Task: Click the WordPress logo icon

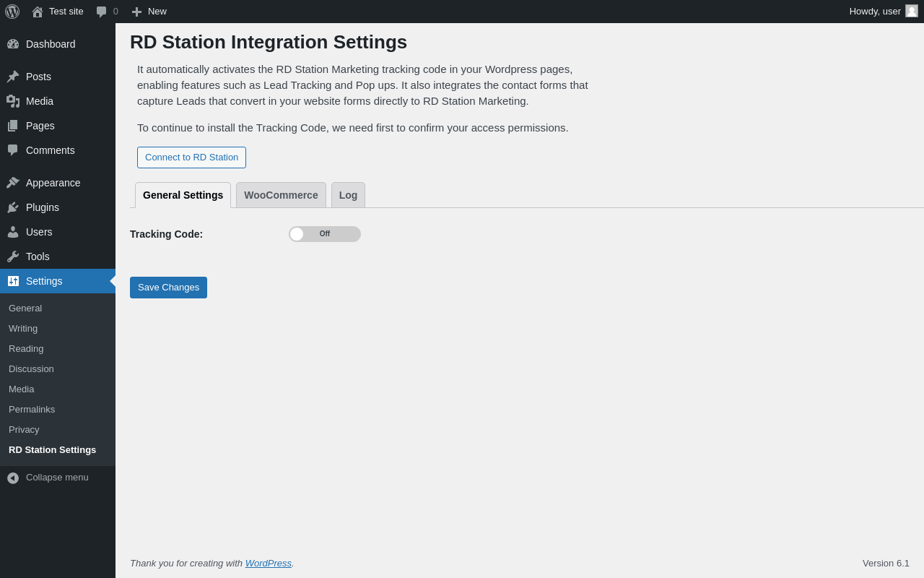Action: click(x=12, y=12)
